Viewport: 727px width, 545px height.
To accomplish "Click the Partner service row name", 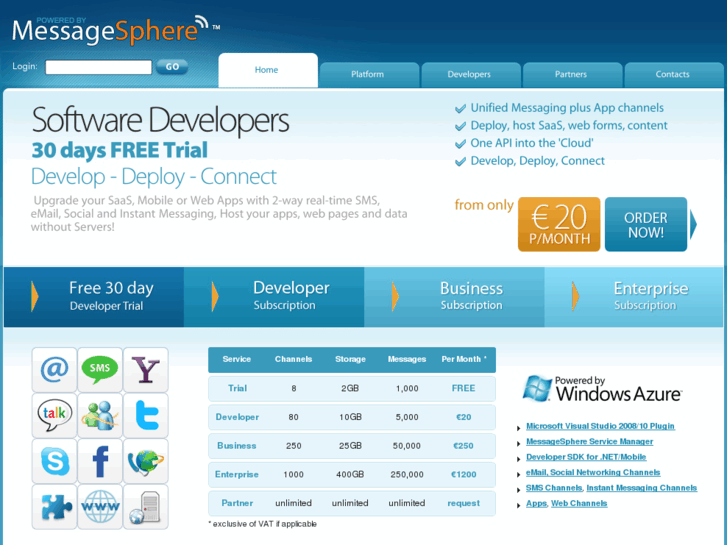I will coord(237,503).
